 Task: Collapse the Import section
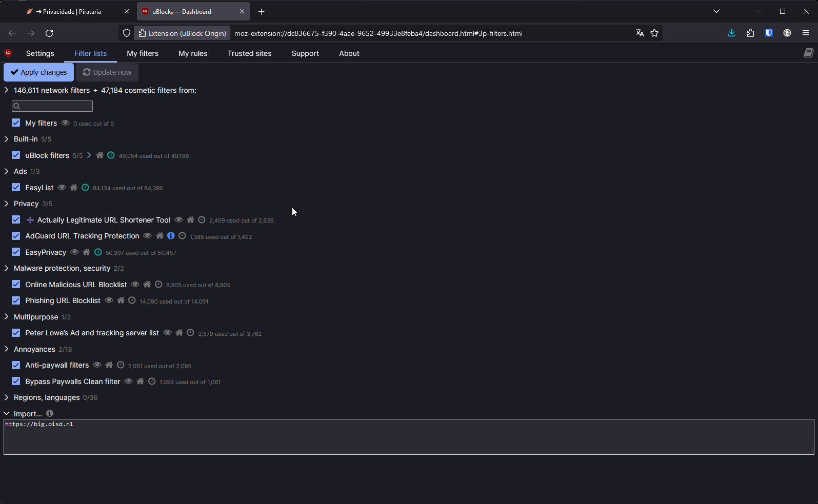tap(6, 414)
